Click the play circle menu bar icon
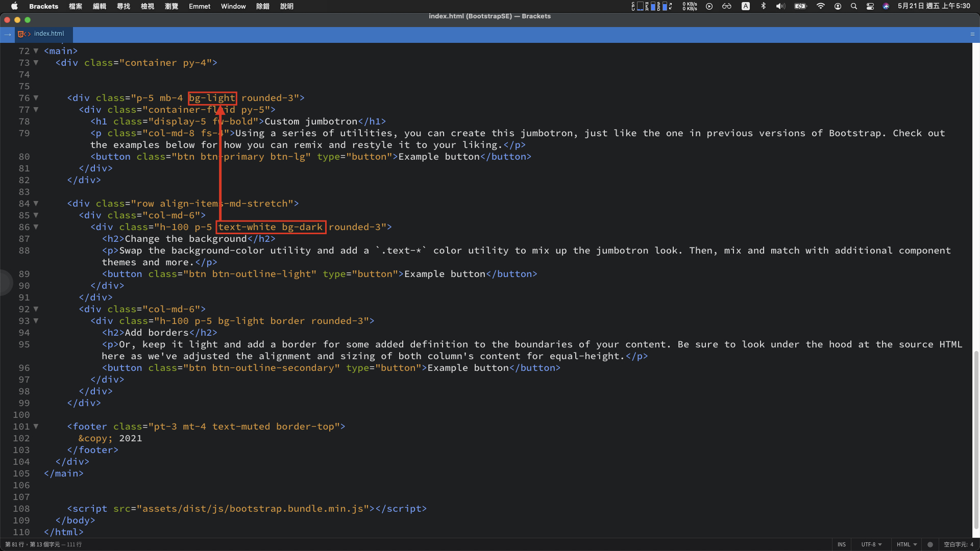Viewport: 980px width, 551px height. (709, 6)
